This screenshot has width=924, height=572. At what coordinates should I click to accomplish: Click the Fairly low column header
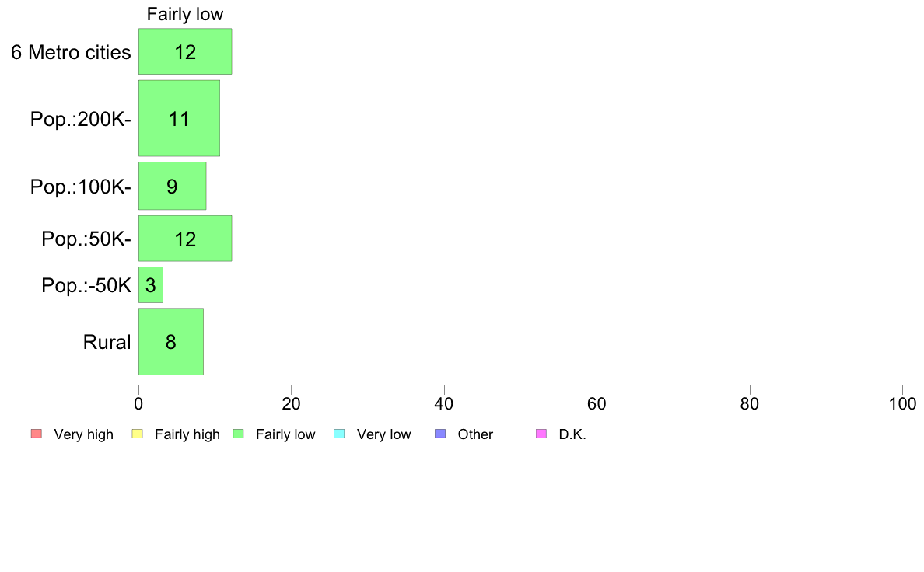click(x=185, y=14)
